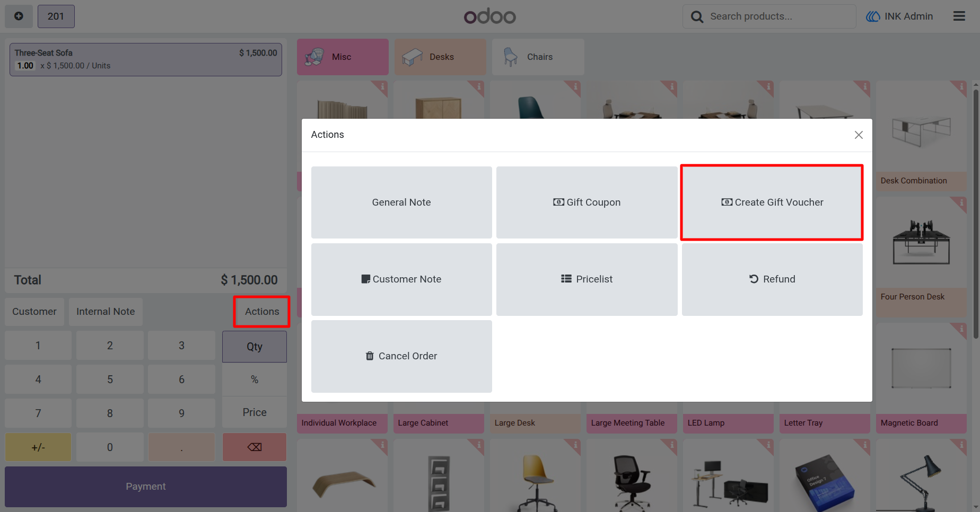This screenshot has width=980, height=512.
Task: Click info icon on Magnetic Board card
Action: tap(961, 329)
